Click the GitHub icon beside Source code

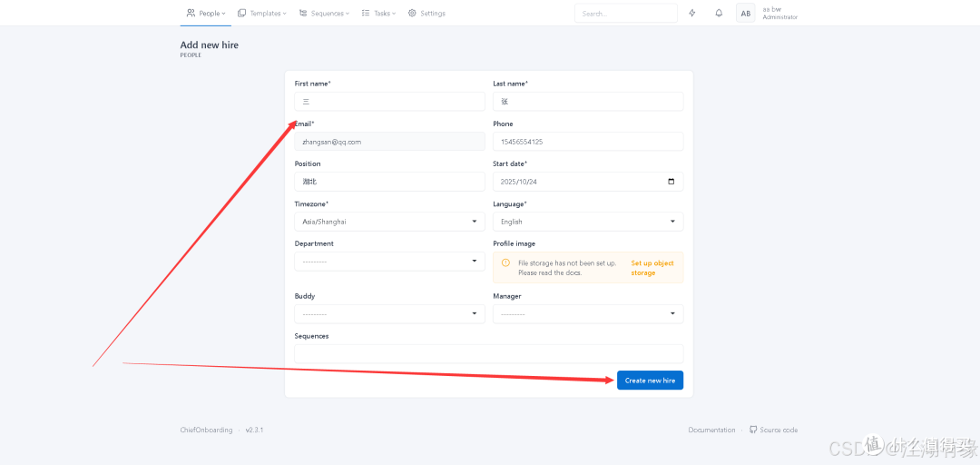(x=753, y=430)
